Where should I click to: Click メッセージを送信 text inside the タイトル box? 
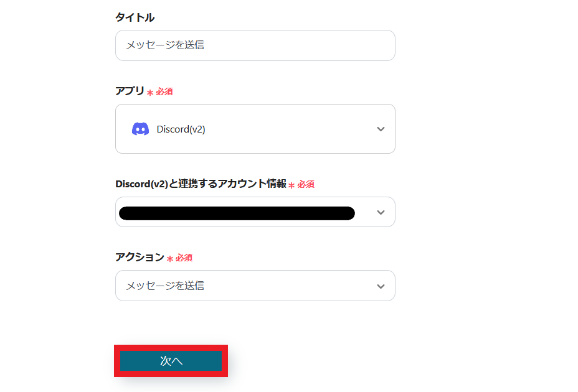(x=165, y=45)
